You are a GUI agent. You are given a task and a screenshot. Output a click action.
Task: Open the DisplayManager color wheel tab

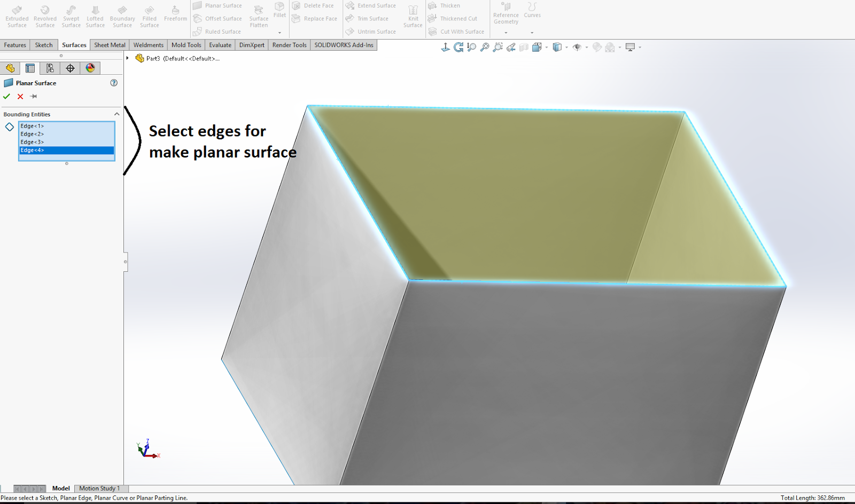tap(90, 68)
